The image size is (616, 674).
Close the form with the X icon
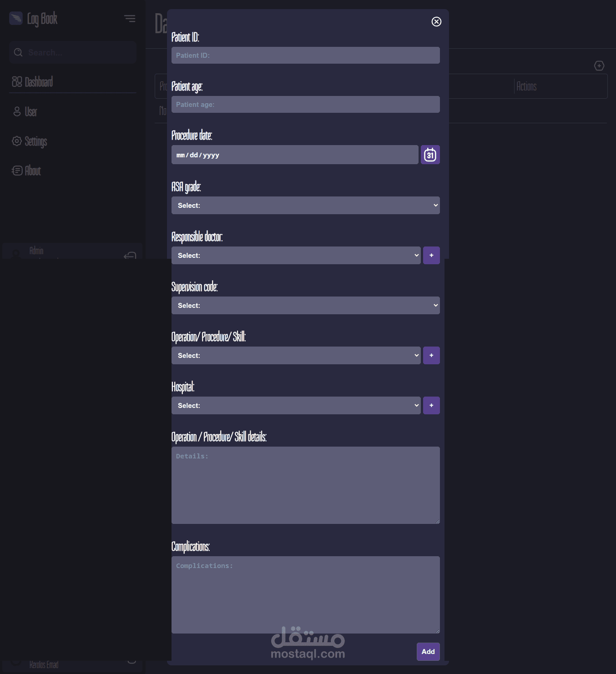click(x=436, y=21)
